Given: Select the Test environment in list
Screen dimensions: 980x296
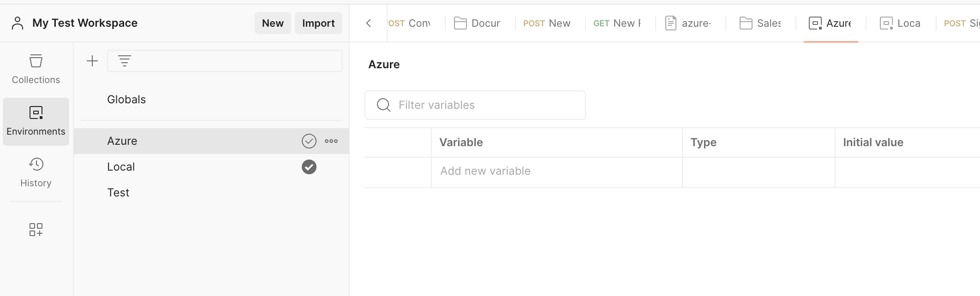Looking at the screenshot, I should pyautogui.click(x=119, y=193).
